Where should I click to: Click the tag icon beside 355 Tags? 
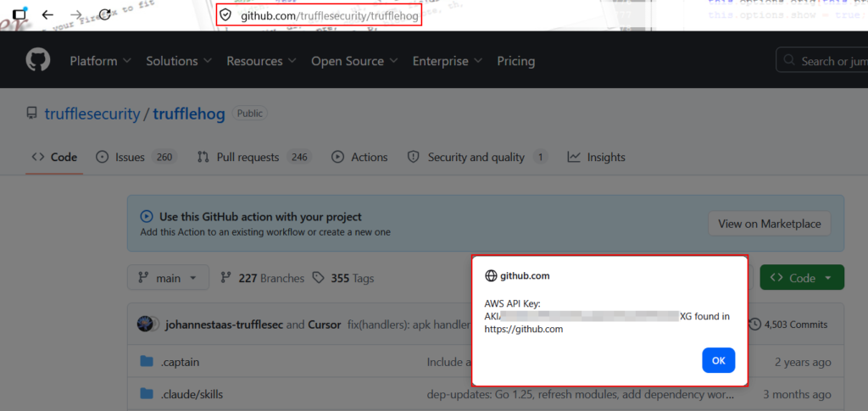click(x=319, y=278)
